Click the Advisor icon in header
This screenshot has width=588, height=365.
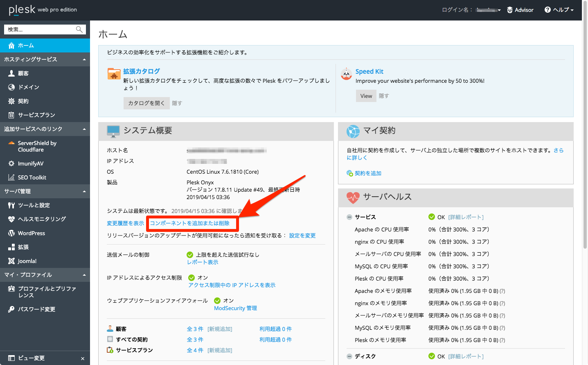(510, 10)
